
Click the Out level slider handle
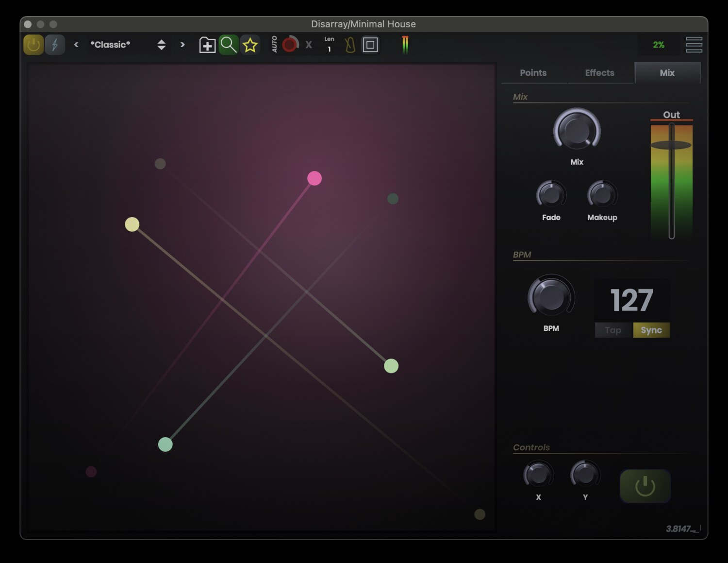671,145
